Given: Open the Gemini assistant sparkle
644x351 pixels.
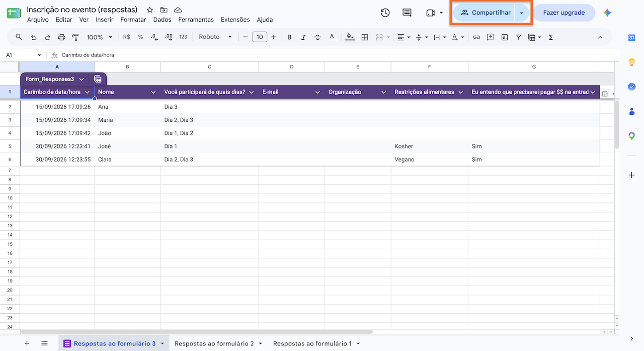Looking at the screenshot, I should click(608, 13).
